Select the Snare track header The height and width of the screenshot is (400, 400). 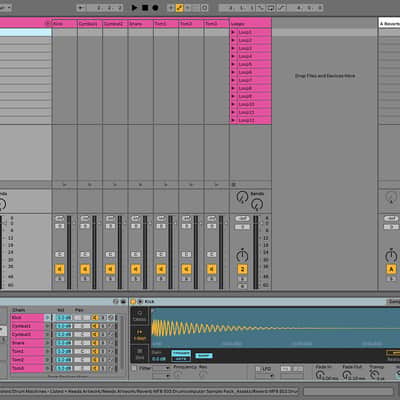(x=140, y=24)
